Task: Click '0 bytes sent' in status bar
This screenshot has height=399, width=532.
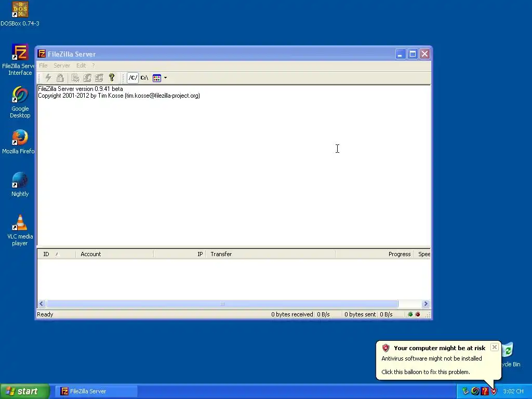Action: click(x=360, y=314)
